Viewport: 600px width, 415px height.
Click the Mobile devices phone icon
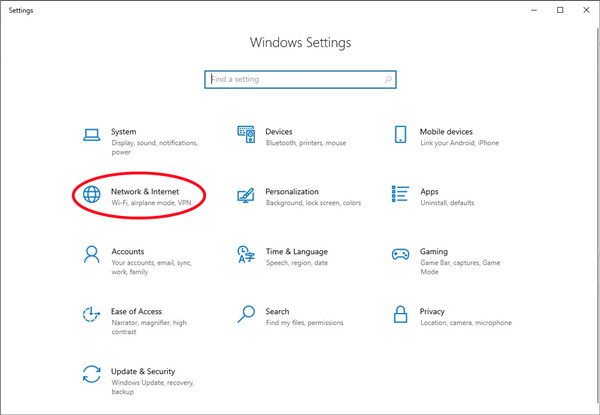[400, 134]
